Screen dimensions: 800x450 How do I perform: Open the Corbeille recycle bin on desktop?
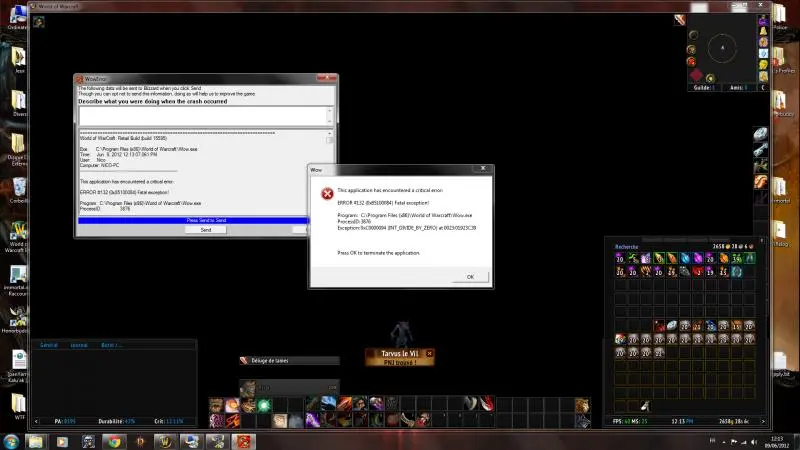click(19, 190)
